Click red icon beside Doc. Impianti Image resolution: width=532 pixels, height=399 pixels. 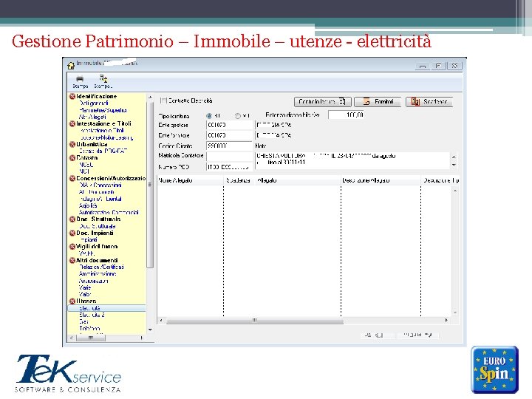(x=72, y=233)
